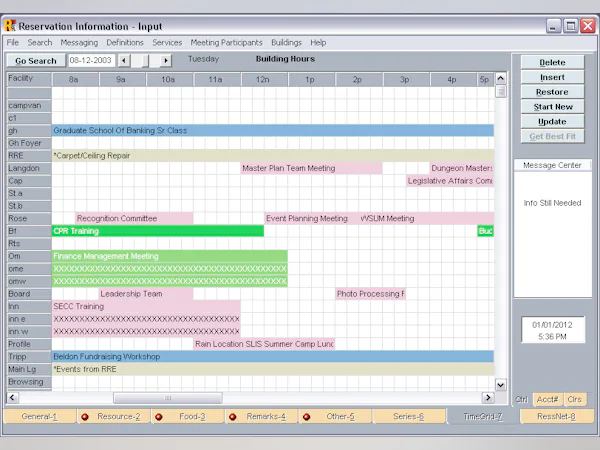Click the Get Best Fit button
600x450 pixels.
[x=552, y=136]
